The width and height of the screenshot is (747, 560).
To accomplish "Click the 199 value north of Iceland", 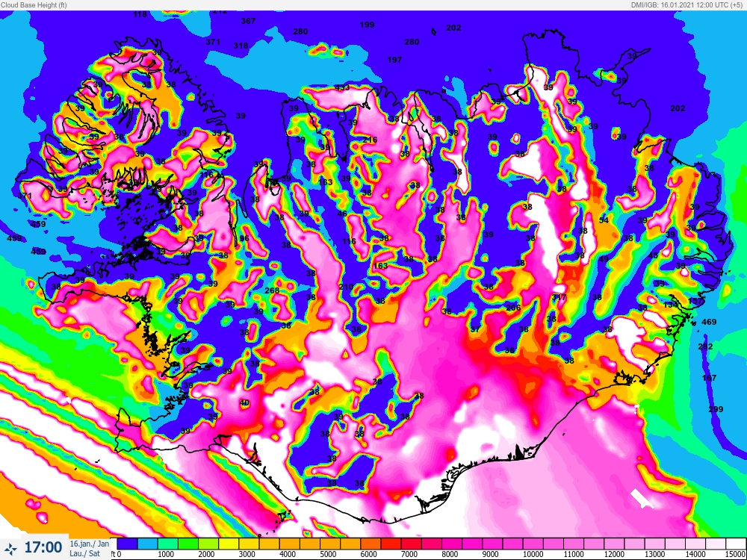I will [x=367, y=25].
